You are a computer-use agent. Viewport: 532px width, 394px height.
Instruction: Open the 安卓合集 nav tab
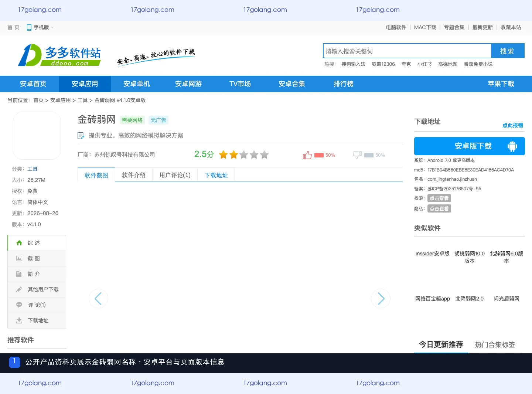[x=292, y=84]
